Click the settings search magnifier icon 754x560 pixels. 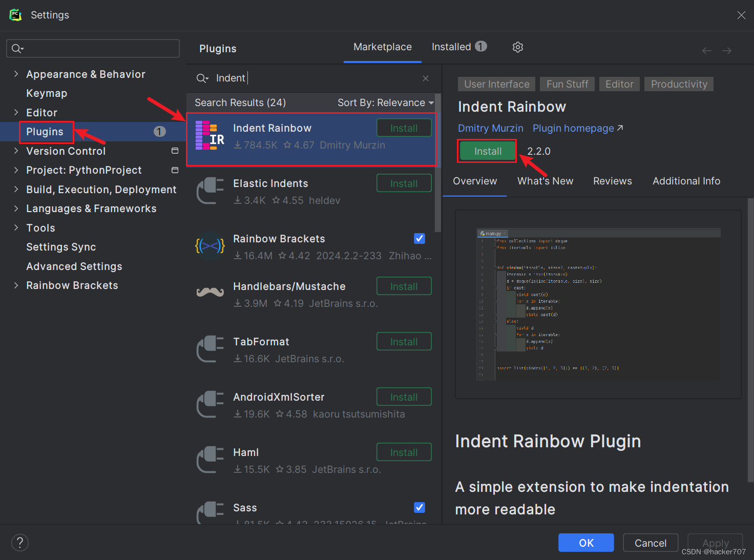[18, 49]
